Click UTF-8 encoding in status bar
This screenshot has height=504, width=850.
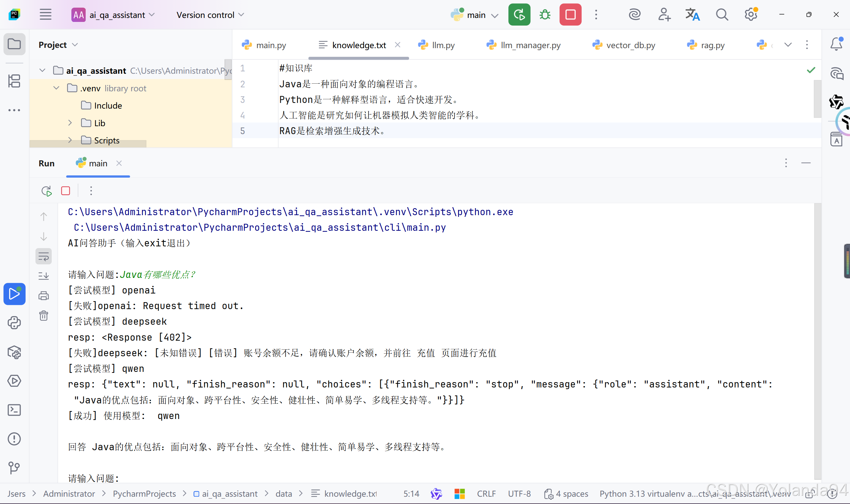click(519, 493)
